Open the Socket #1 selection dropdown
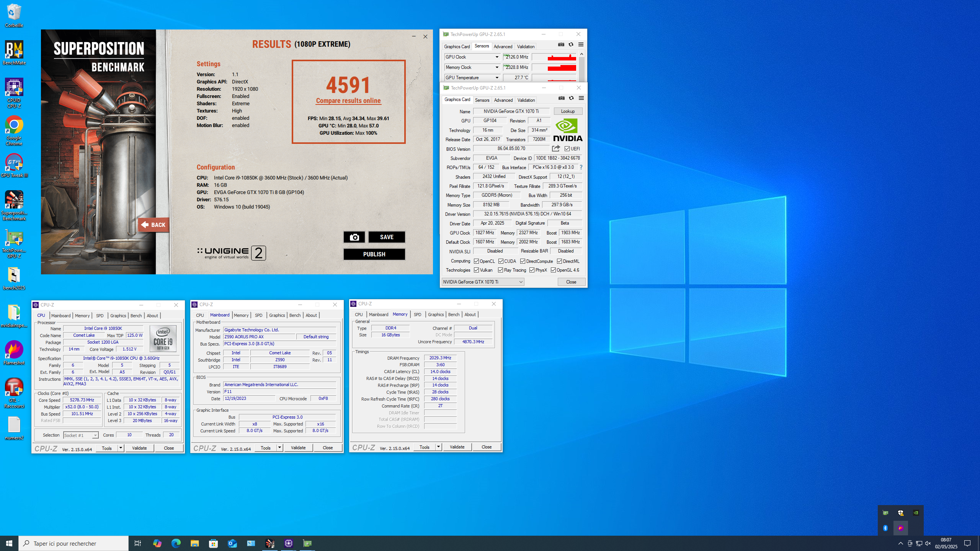Screen dimensions: 980x551 coord(81,435)
